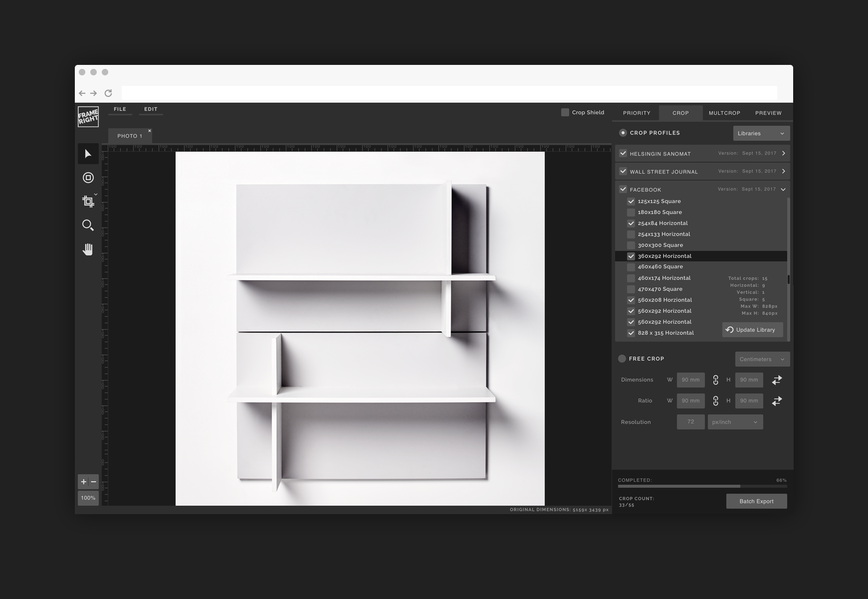The height and width of the screenshot is (599, 868).
Task: Click the browser forward arrow
Action: coord(93,93)
